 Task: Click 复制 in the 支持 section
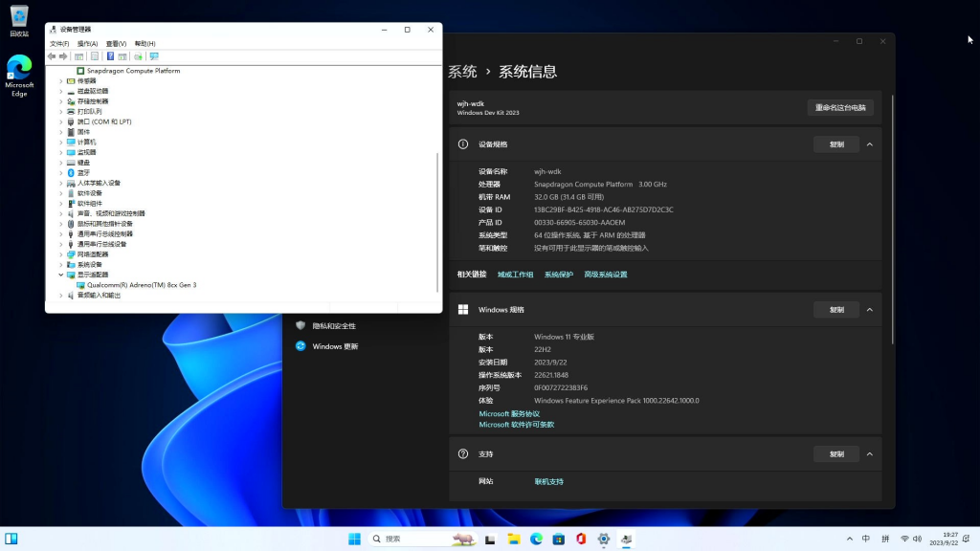tap(836, 454)
